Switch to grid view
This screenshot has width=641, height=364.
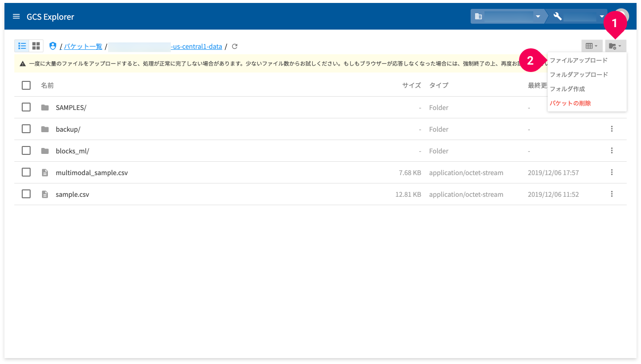[36, 46]
